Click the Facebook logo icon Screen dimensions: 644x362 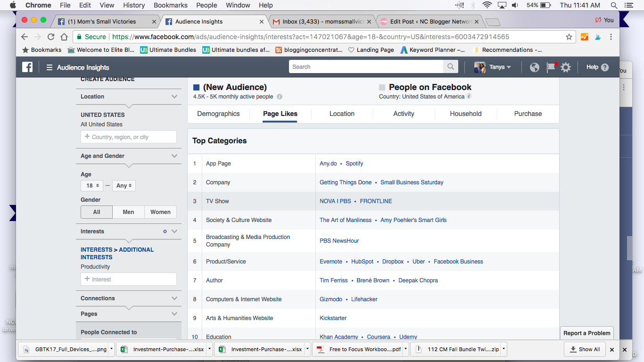27,67
